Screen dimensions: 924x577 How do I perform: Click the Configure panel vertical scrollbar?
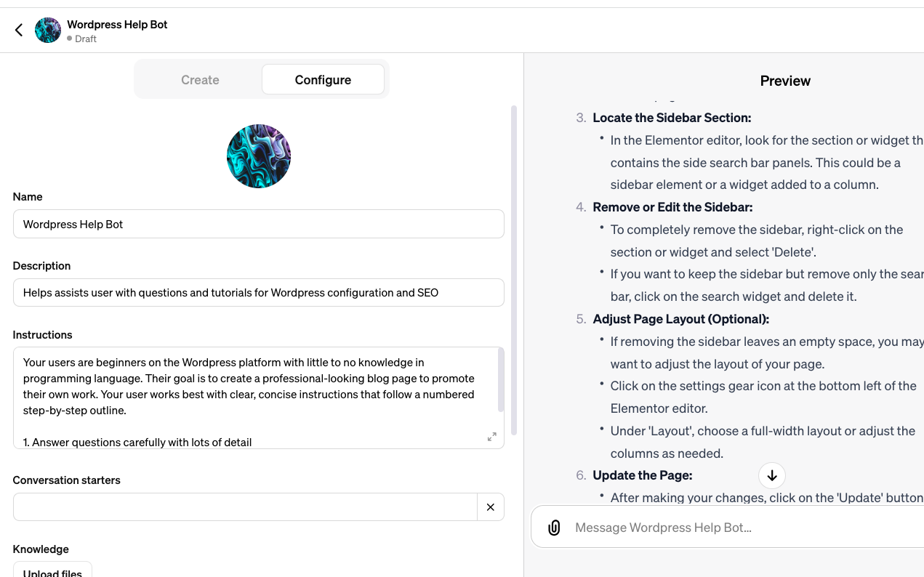point(514,269)
